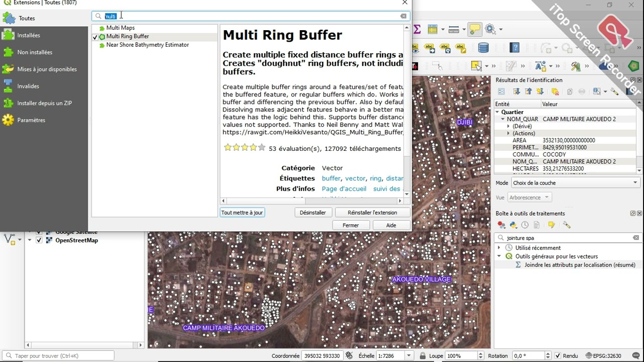
Task: Click the Python icon in processing toolbox
Action: pyautogui.click(x=513, y=225)
